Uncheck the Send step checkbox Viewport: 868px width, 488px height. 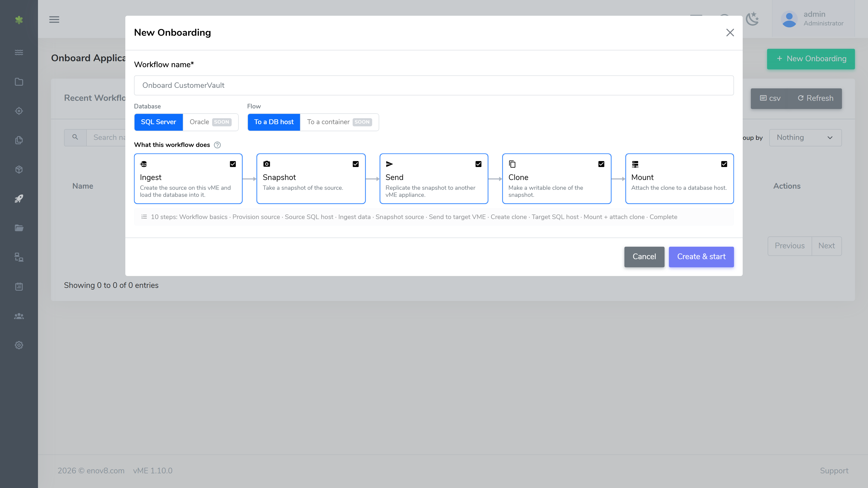point(478,164)
